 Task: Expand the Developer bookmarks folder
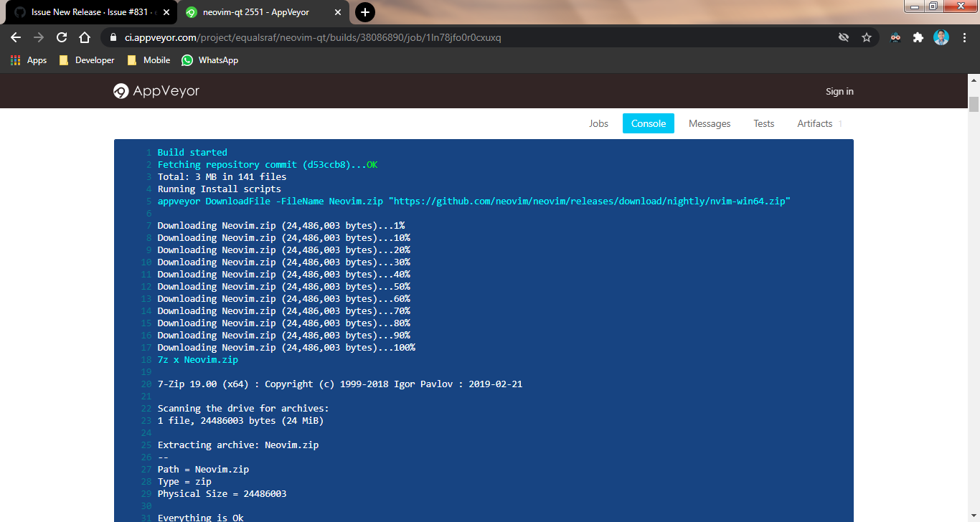point(86,60)
